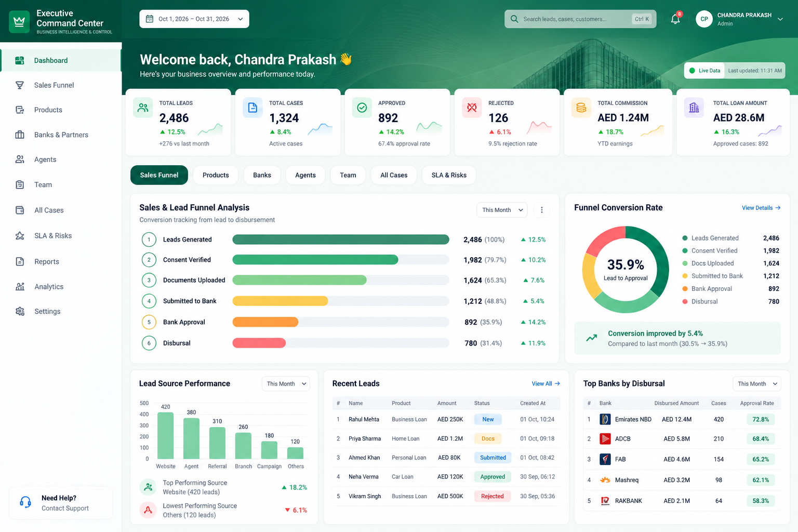The image size is (798, 532).
Task: Click View Details in Funnel Conversion Rate
Action: [x=761, y=208]
